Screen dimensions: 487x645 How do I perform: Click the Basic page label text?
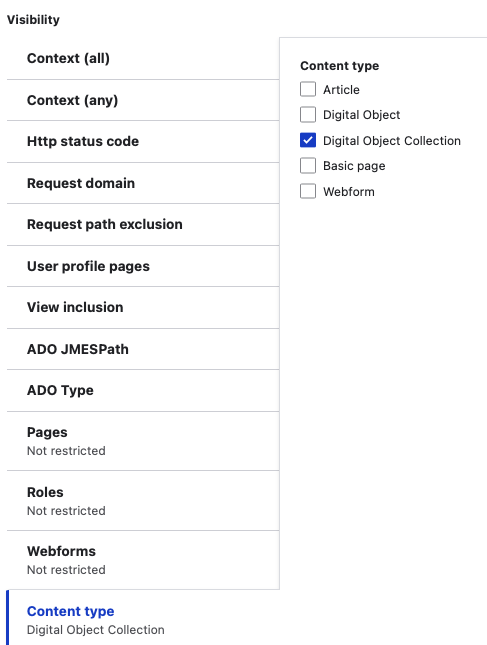[x=354, y=166]
